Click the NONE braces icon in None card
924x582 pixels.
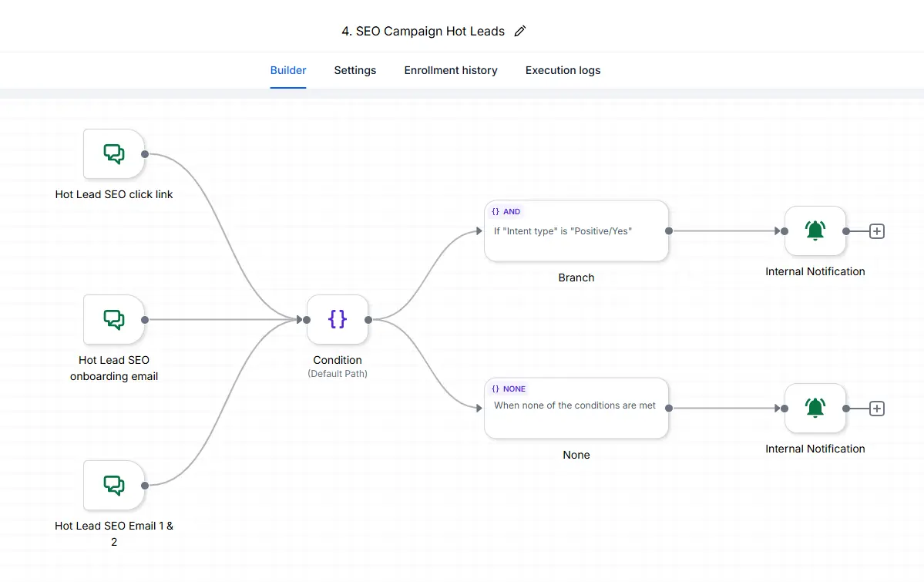(x=496, y=389)
